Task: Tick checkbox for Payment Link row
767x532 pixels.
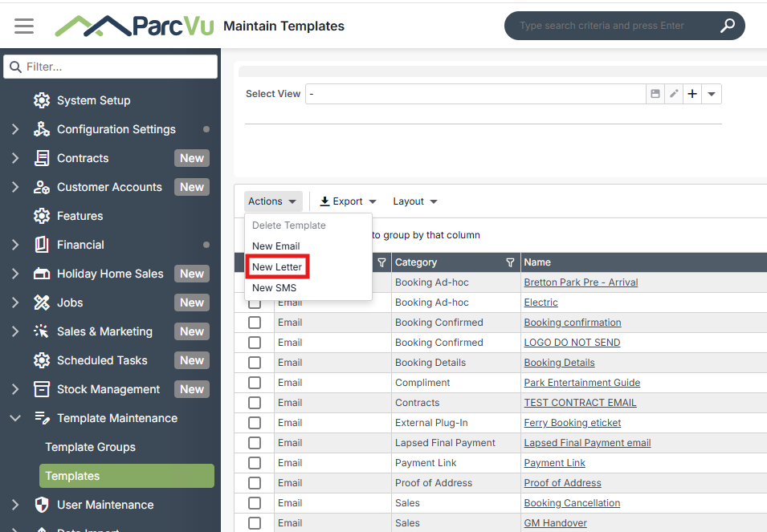Action: pyautogui.click(x=255, y=463)
